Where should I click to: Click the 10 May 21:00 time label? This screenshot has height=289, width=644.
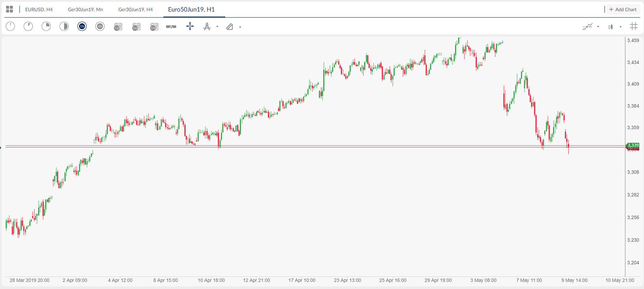click(620, 280)
